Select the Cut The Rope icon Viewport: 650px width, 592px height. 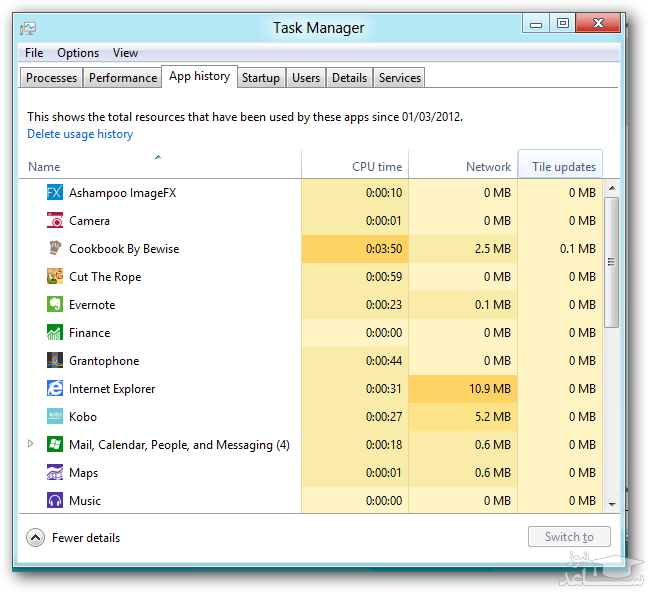55,277
